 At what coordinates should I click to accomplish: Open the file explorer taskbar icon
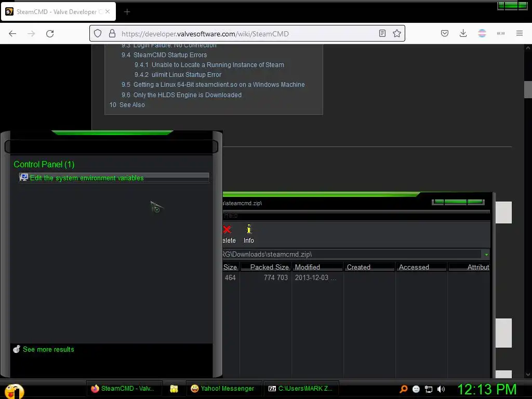(174, 389)
